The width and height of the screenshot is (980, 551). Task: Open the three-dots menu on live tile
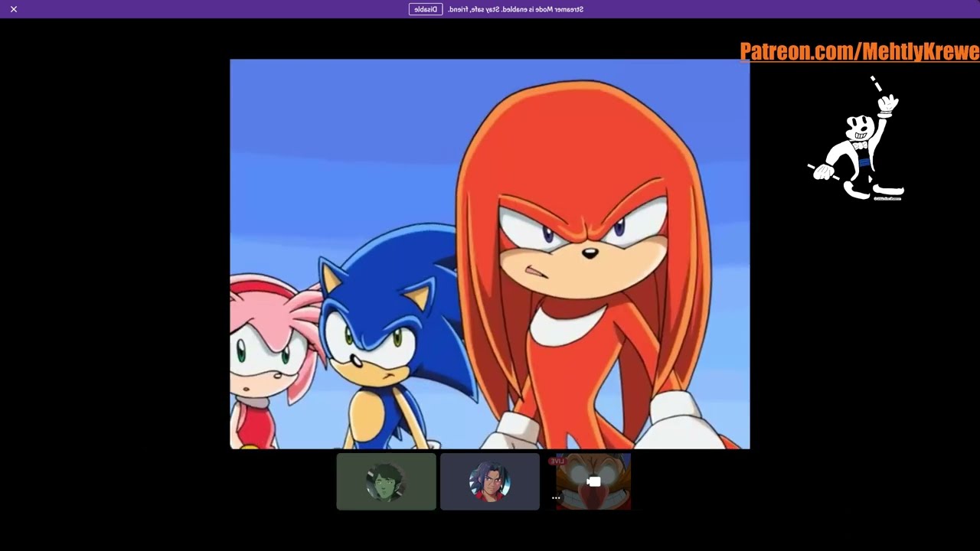click(x=556, y=497)
